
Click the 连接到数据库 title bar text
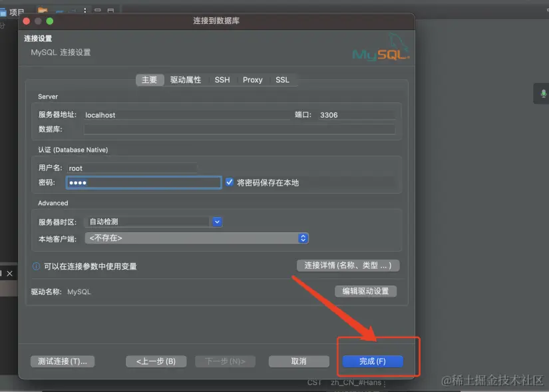216,21
